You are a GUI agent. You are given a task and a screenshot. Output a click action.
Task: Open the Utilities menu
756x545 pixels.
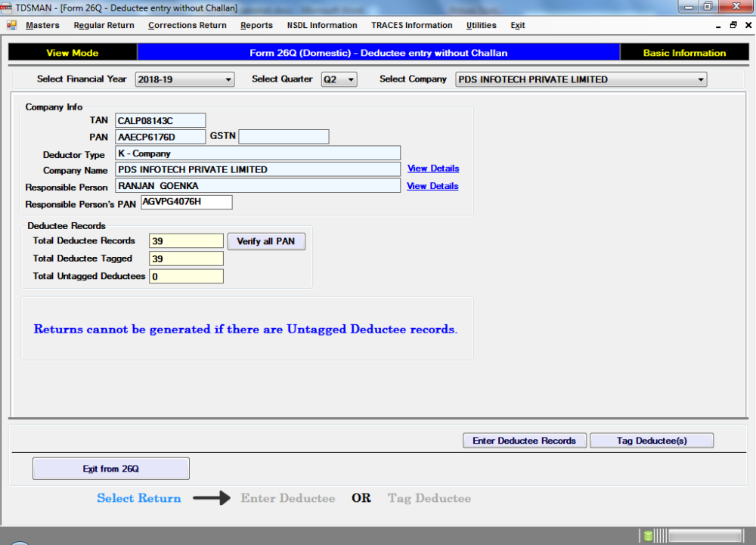482,25
